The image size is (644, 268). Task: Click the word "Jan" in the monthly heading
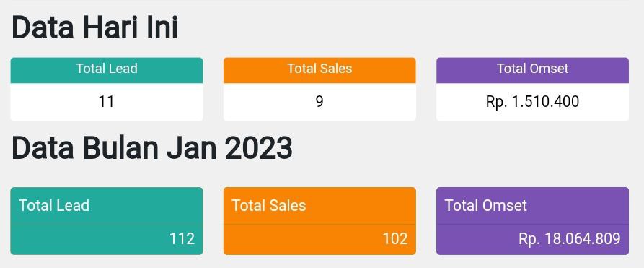tap(191, 148)
